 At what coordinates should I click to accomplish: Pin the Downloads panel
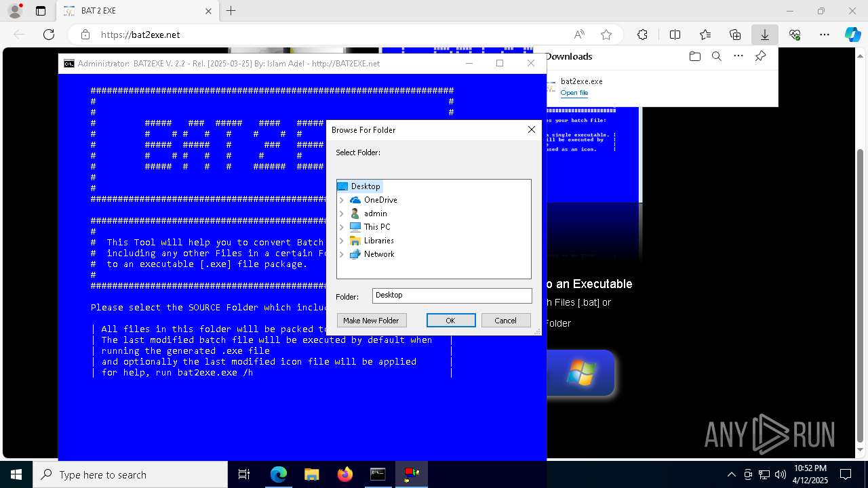pyautogui.click(x=761, y=56)
